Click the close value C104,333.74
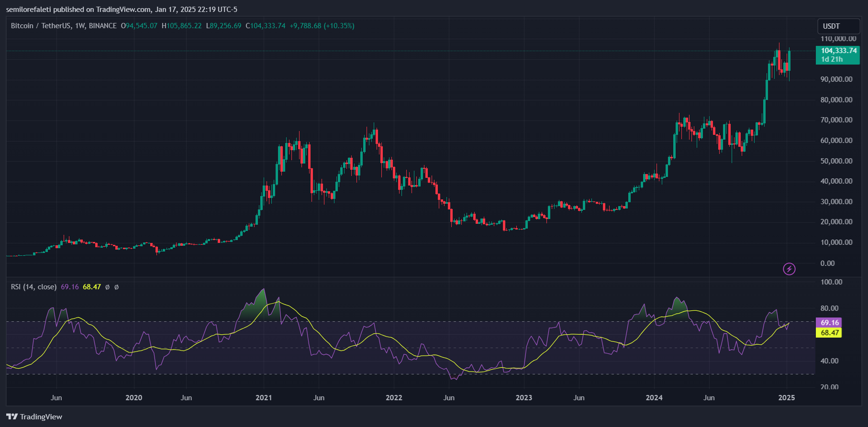This screenshot has height=427, width=868. click(266, 26)
